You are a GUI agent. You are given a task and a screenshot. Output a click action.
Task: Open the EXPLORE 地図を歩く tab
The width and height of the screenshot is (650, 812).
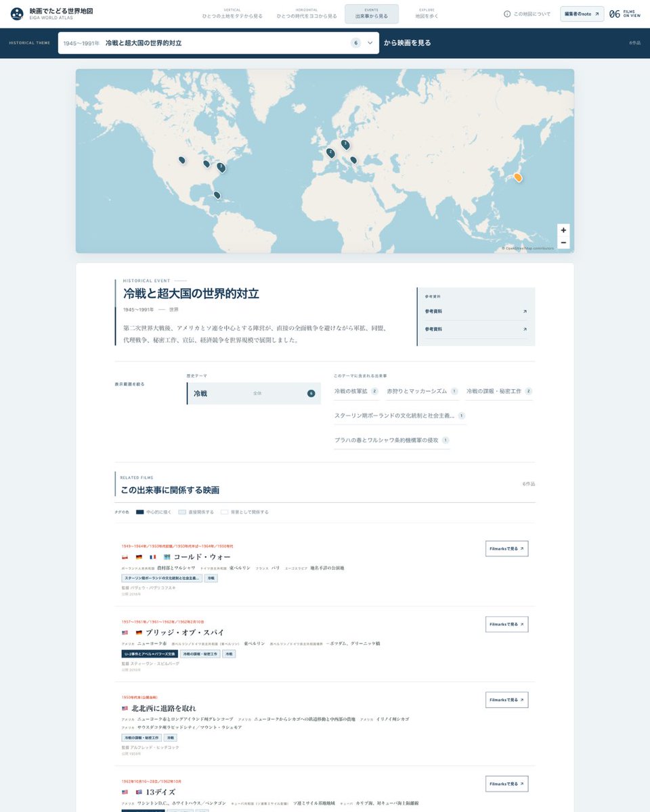coord(427,14)
